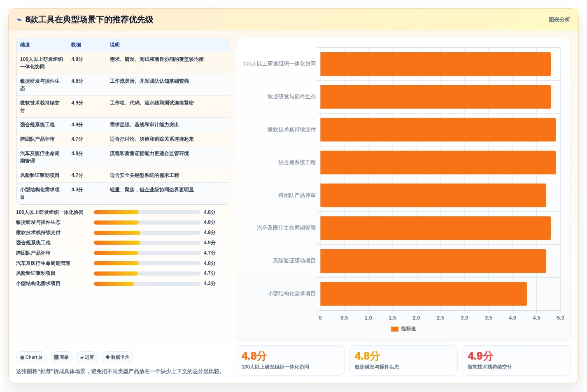Click the blue lightning icon beside the title
Viewport: 587px width, 392px height.
click(19, 20)
